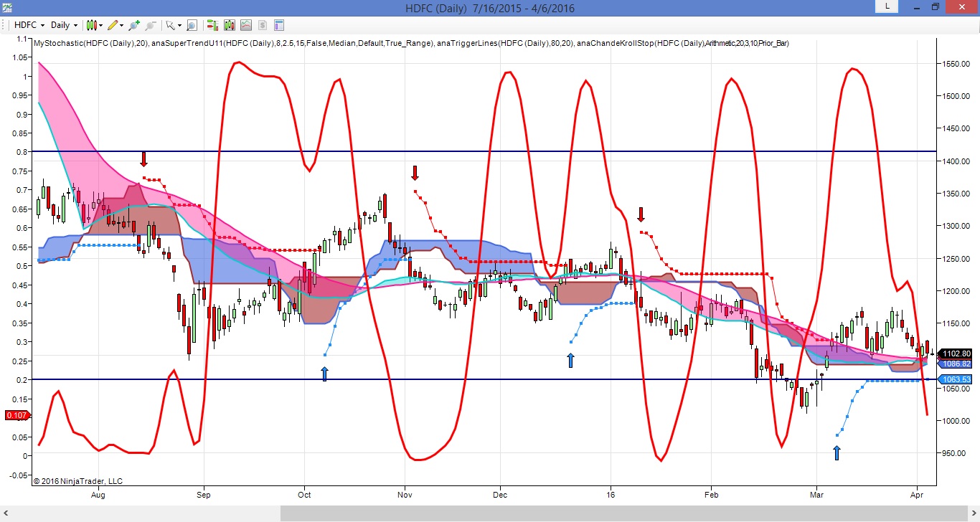This screenshot has width=980, height=522.
Task: Restore down the HDFC chart window
Action: (935, 7)
